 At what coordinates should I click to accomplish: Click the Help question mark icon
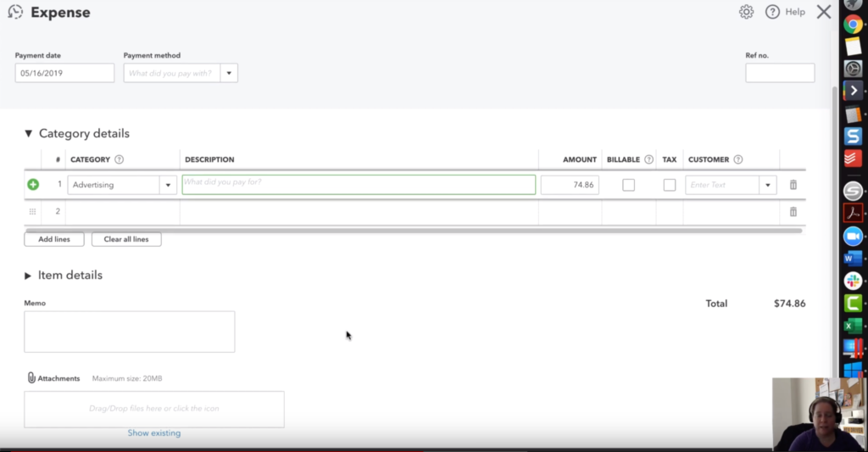point(772,12)
